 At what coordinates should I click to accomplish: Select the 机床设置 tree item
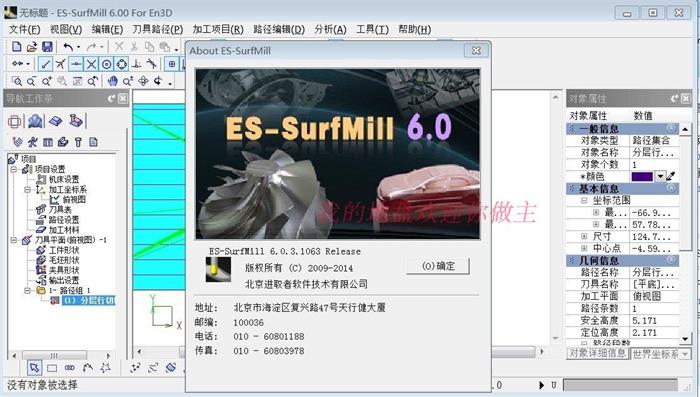tap(64, 180)
